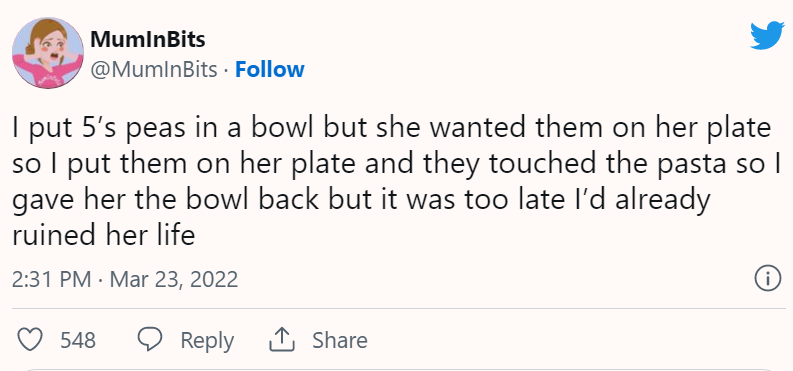The image size is (793, 371).
Task: Click the 548 likes count
Action: 78,340
